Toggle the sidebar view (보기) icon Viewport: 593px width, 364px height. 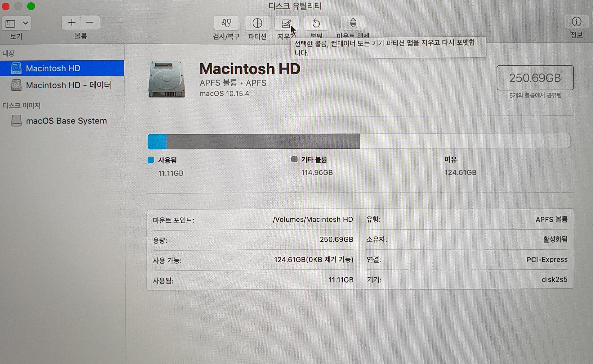click(x=10, y=23)
